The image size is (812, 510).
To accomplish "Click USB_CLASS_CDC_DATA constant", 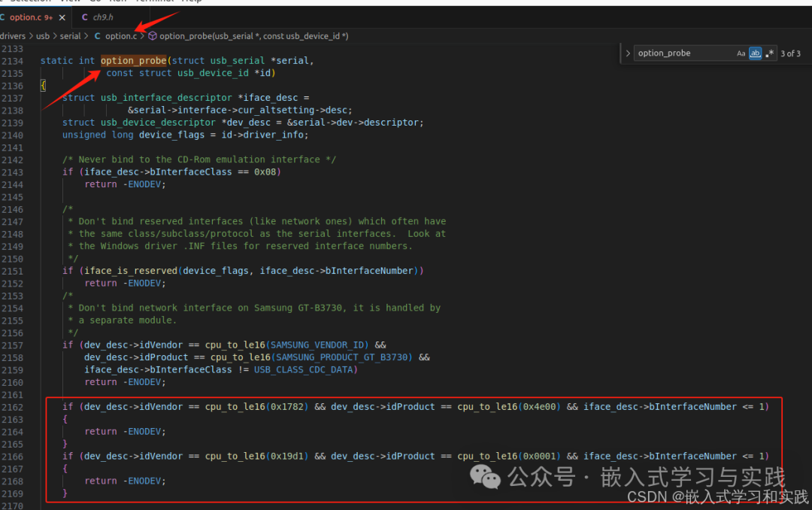I will [x=304, y=370].
